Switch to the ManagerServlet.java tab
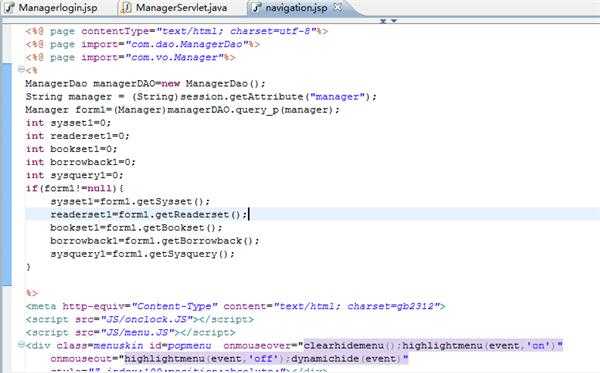600x373 pixels. [x=181, y=8]
